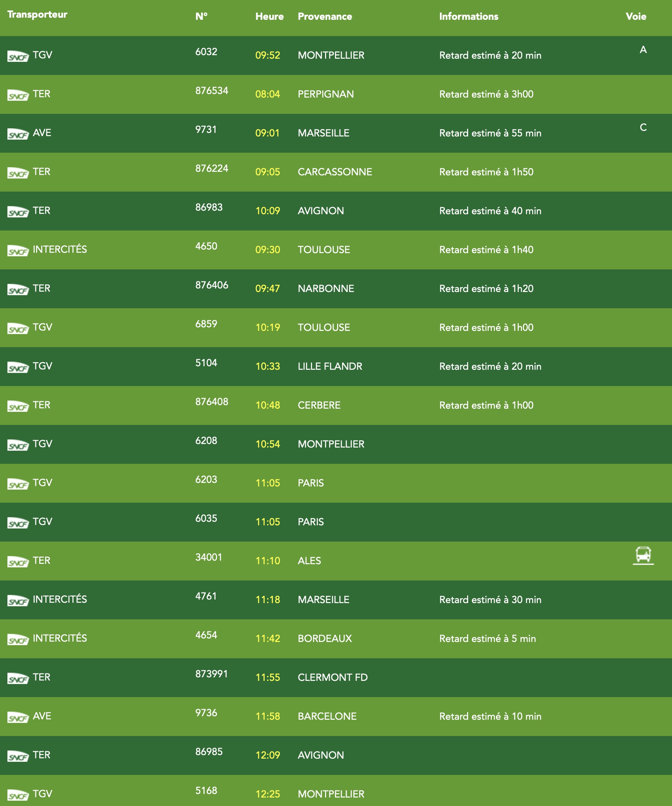Image resolution: width=672 pixels, height=806 pixels.
Task: Click the SNCF logo of Intercités 4654
Action: tap(18, 640)
